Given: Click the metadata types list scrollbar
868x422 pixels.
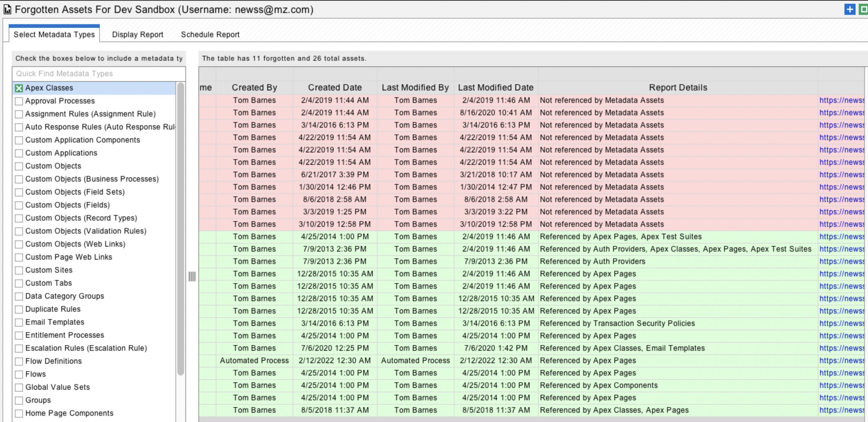Looking at the screenshot, I should pyautogui.click(x=181, y=229).
